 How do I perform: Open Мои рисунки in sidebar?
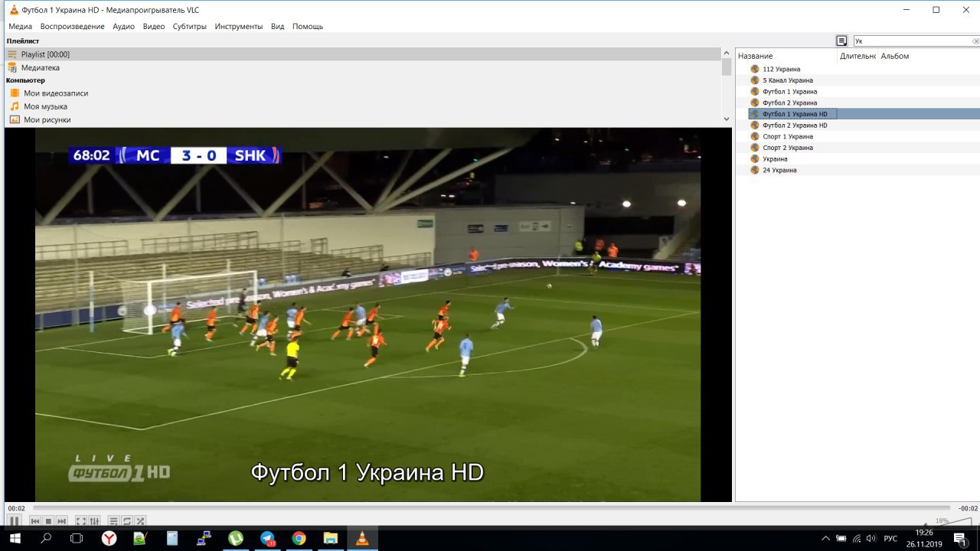coord(47,119)
